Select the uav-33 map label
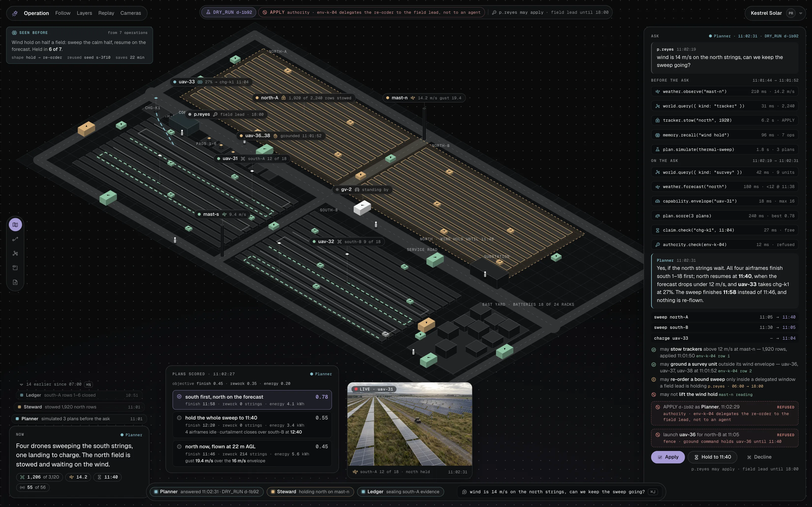 211,82
